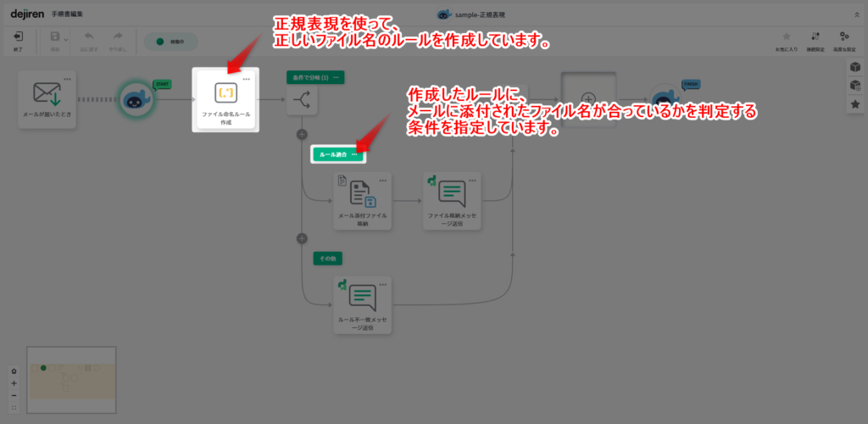Click the minimap overview thumbnail
This screenshot has width=868, height=424.
pos(71,380)
